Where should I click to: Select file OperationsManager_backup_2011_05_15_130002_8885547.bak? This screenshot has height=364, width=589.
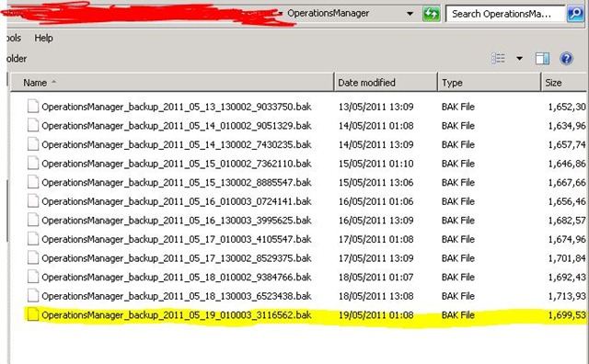176,183
